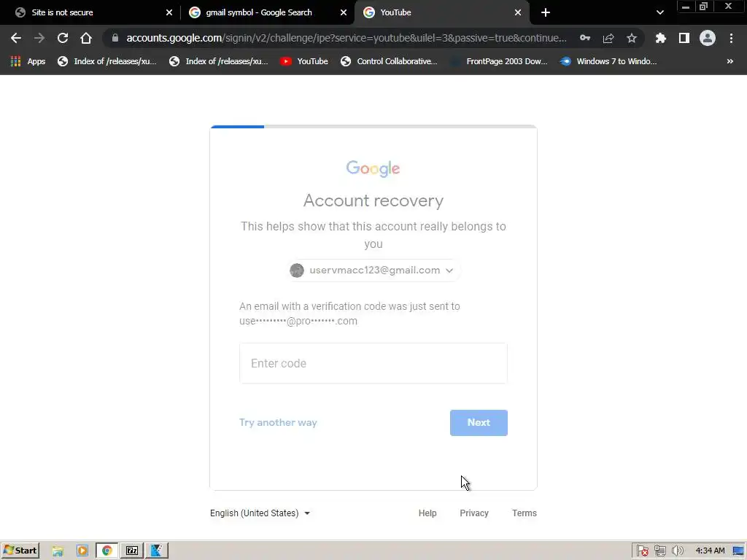Click the Action Center flag tray icon
747x560 pixels.
click(642, 551)
